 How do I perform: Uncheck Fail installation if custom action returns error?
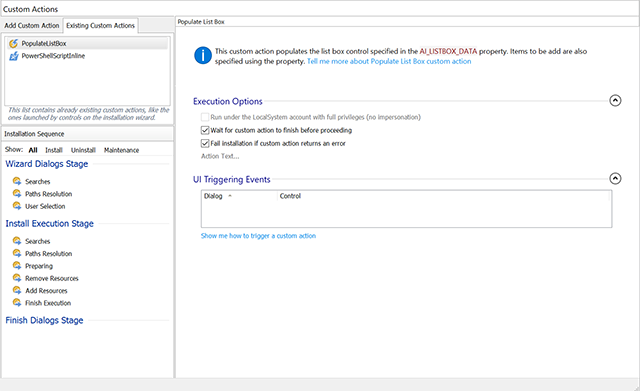pyautogui.click(x=205, y=143)
